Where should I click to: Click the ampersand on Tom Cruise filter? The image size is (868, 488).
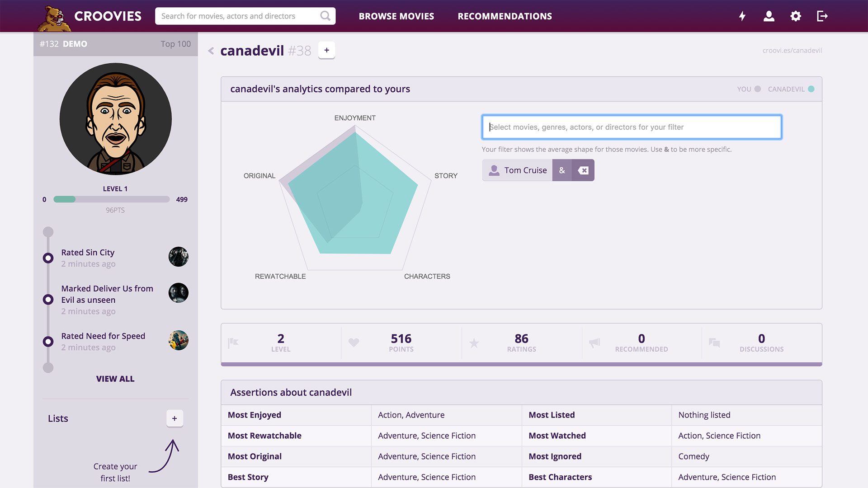click(562, 170)
